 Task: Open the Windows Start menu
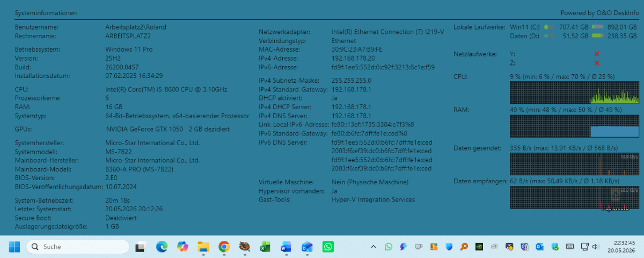click(14, 247)
